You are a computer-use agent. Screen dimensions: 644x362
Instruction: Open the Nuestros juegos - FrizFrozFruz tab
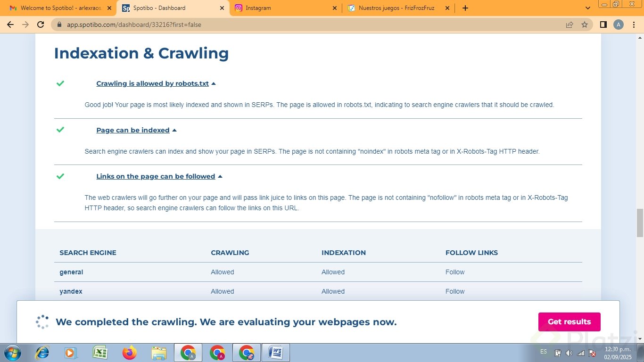pos(398,8)
